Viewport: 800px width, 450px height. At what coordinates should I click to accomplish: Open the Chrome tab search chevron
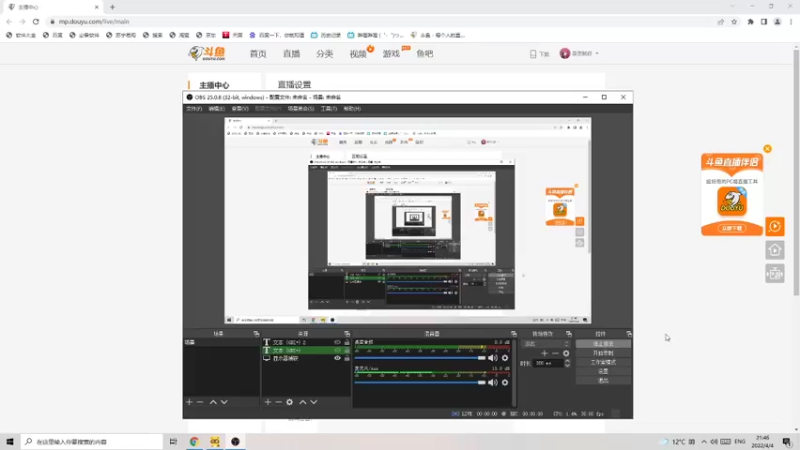click(733, 7)
